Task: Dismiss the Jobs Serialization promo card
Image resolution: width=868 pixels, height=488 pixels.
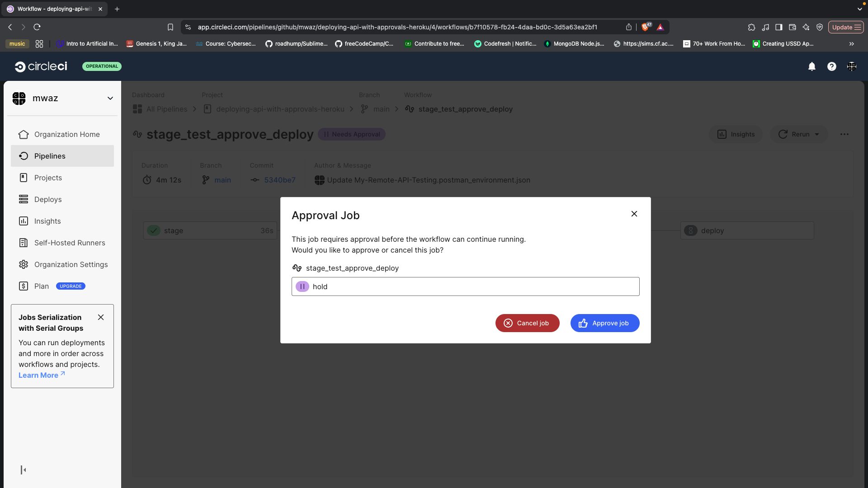Action: [x=101, y=317]
